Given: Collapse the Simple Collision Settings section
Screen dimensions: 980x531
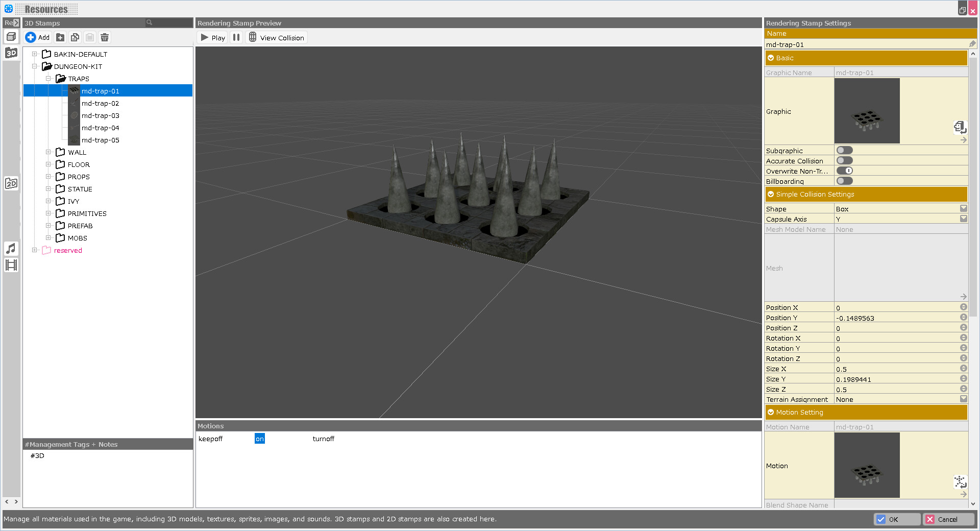Looking at the screenshot, I should coord(771,194).
